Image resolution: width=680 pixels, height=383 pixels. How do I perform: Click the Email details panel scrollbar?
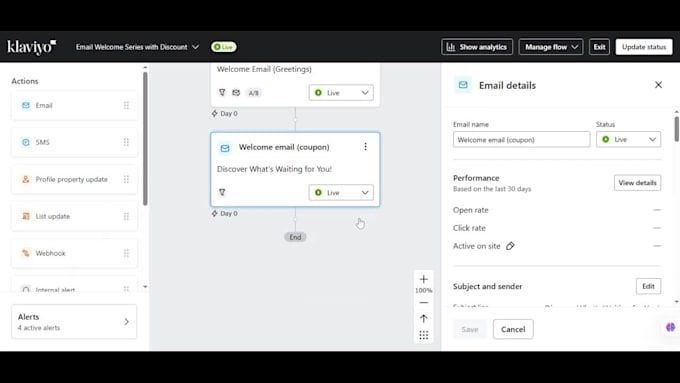(x=676, y=129)
